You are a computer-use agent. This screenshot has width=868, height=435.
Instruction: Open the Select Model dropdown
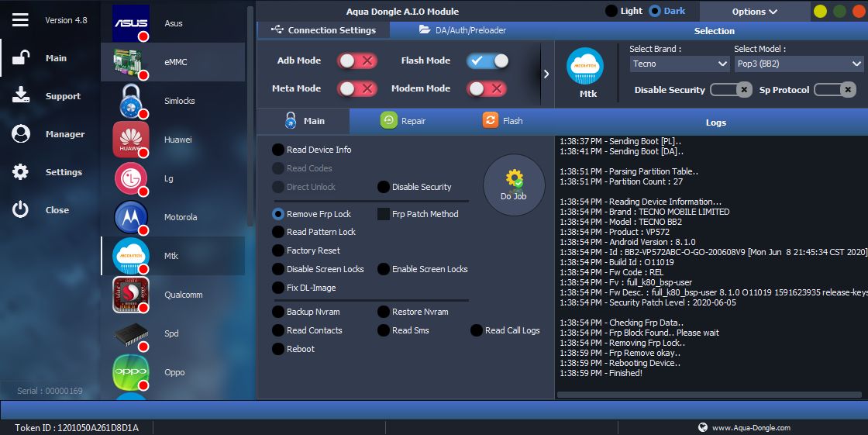799,64
